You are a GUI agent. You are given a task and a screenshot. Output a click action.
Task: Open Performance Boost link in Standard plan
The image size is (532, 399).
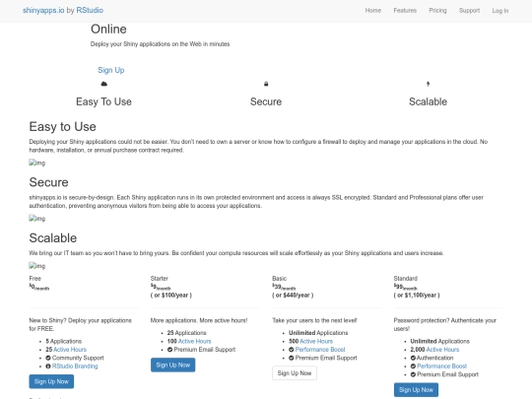pos(441,366)
